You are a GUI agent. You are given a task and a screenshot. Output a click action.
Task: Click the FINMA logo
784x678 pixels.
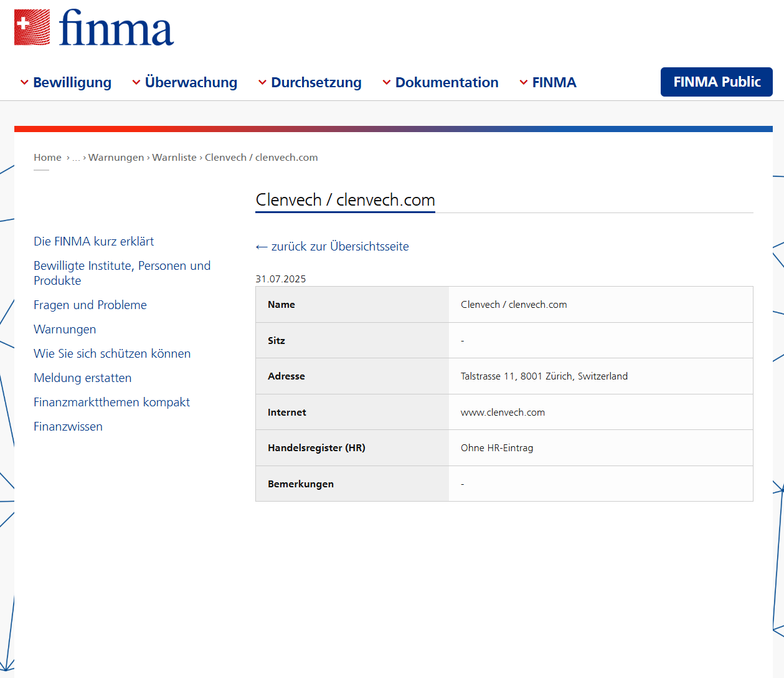pyautogui.click(x=94, y=27)
